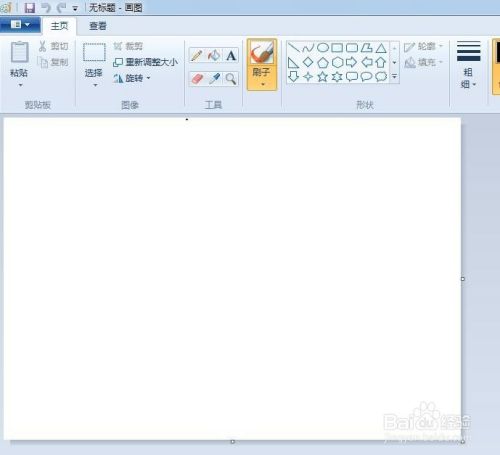Select the Color picker eyedropper tool
The image size is (500, 455).
tap(214, 79)
